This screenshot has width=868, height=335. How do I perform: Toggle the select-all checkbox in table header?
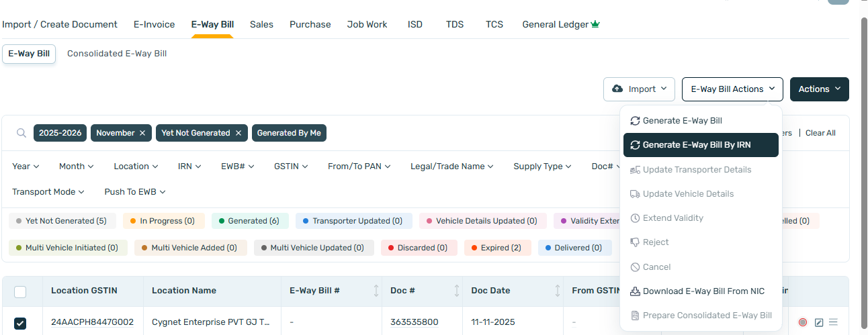[20, 291]
